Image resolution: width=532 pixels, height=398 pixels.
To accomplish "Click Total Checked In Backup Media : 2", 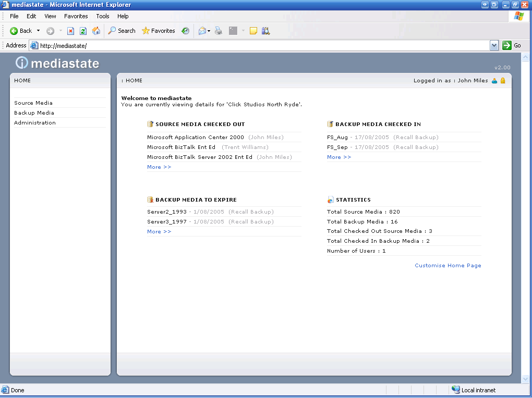I will click(x=378, y=241).
